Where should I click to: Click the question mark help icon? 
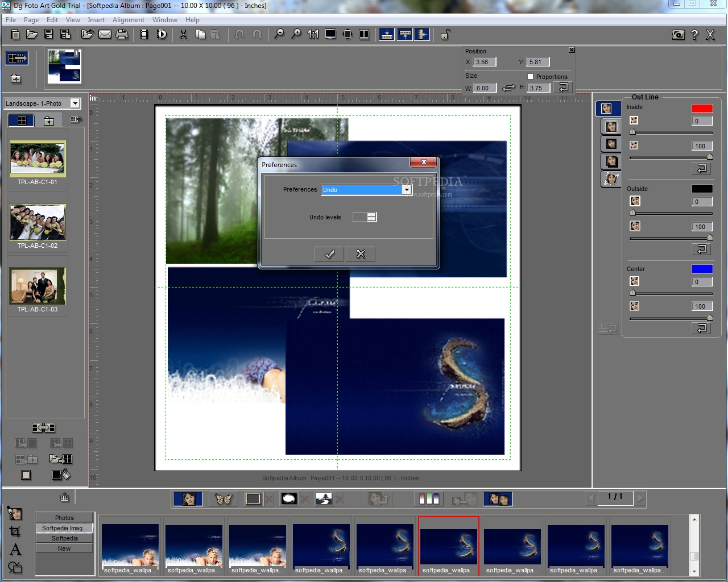click(694, 35)
